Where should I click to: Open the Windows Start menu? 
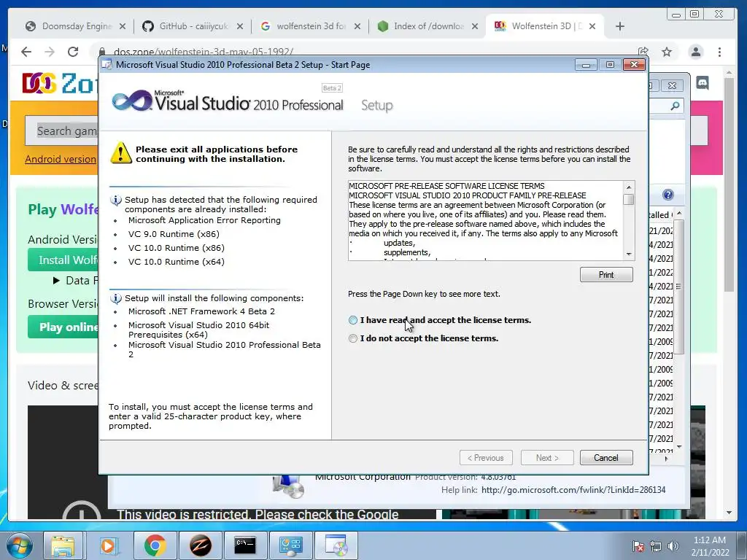(19, 545)
